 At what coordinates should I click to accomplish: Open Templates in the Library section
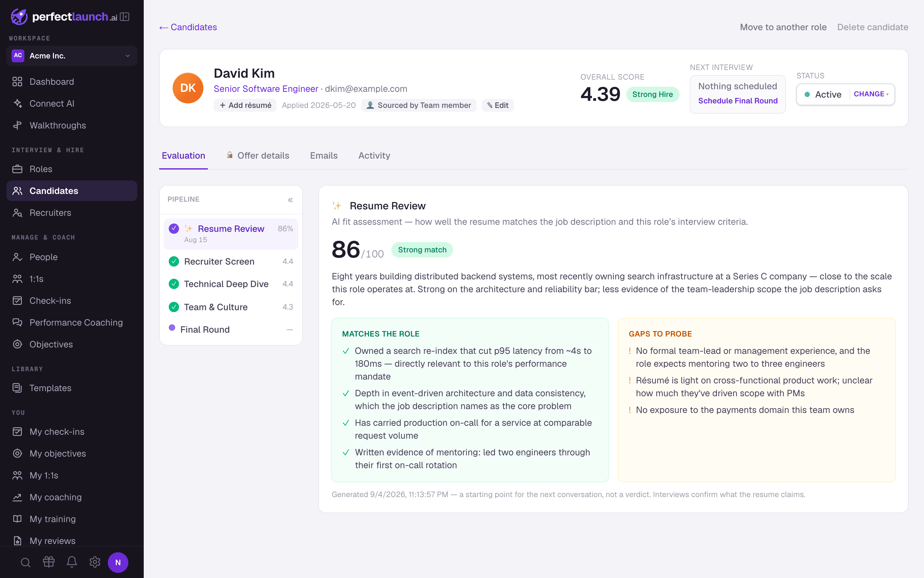(72, 388)
